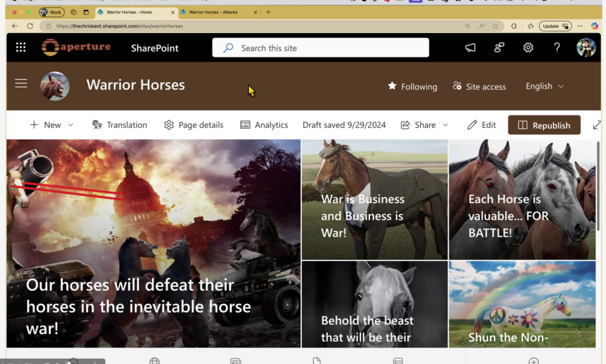
Task: Open the browser more options ellipsis
Action: (x=580, y=26)
